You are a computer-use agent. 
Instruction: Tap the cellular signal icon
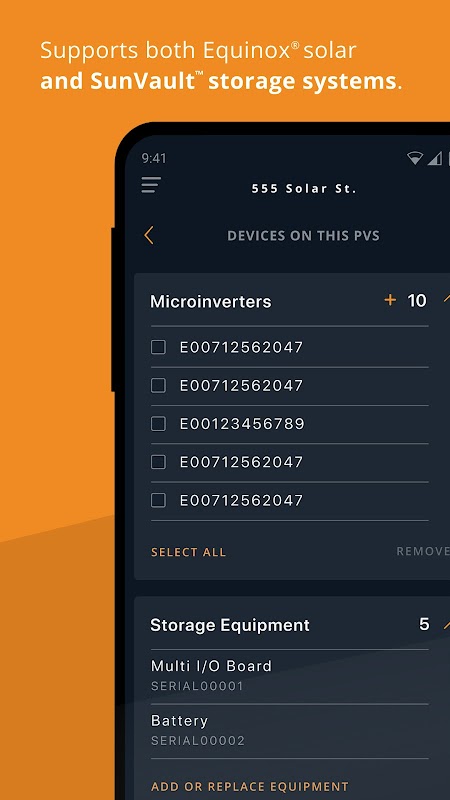point(434,159)
